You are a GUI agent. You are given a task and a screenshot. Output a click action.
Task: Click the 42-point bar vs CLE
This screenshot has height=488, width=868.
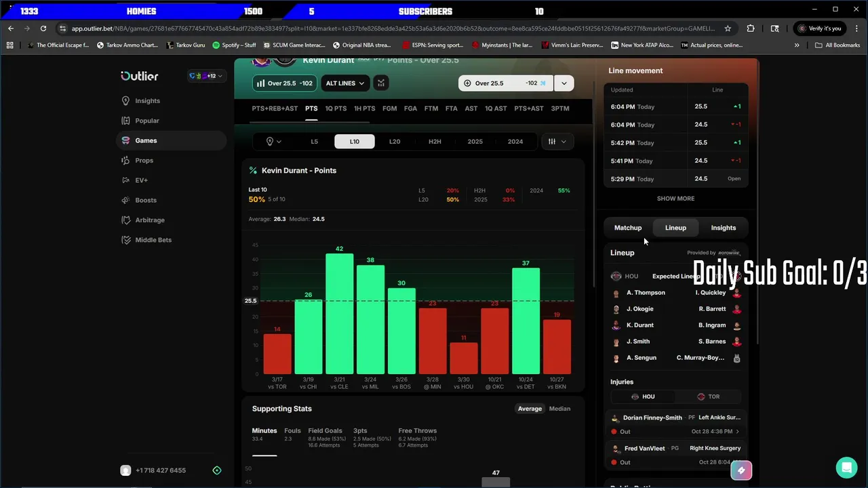339,314
